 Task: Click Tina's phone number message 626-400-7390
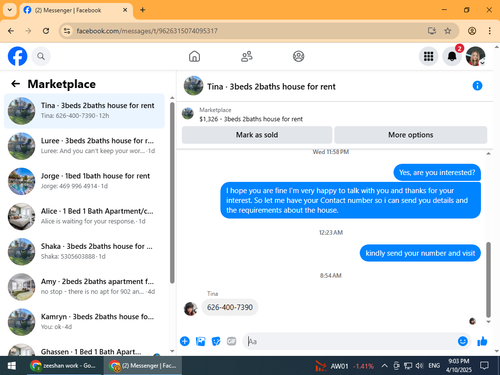(x=230, y=307)
